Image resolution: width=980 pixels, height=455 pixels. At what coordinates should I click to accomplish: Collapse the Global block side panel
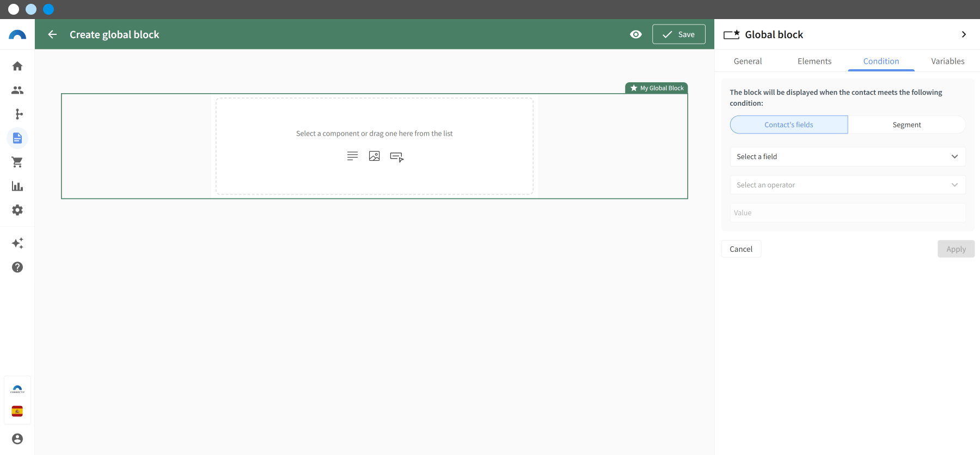964,34
